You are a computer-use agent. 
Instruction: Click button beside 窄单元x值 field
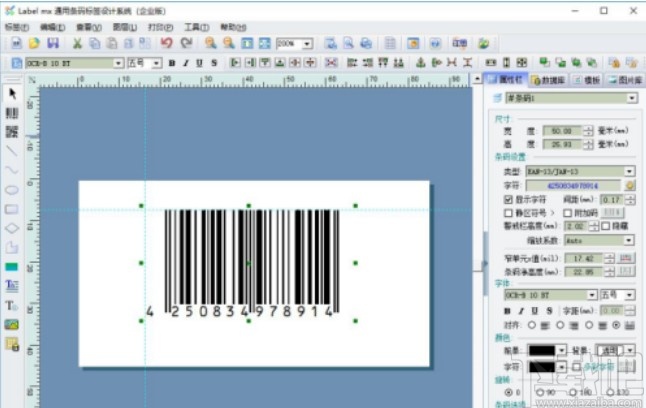[x=625, y=258]
